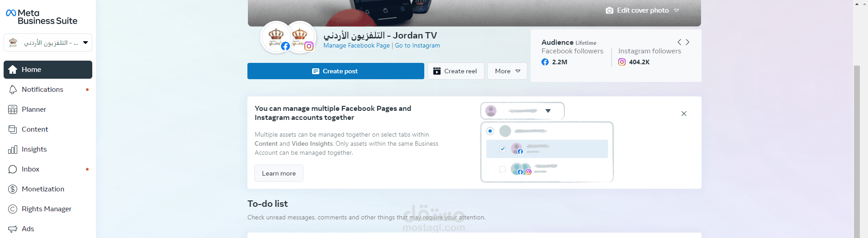
Task: Click the illustrated account dropdown in banner
Action: [522, 111]
